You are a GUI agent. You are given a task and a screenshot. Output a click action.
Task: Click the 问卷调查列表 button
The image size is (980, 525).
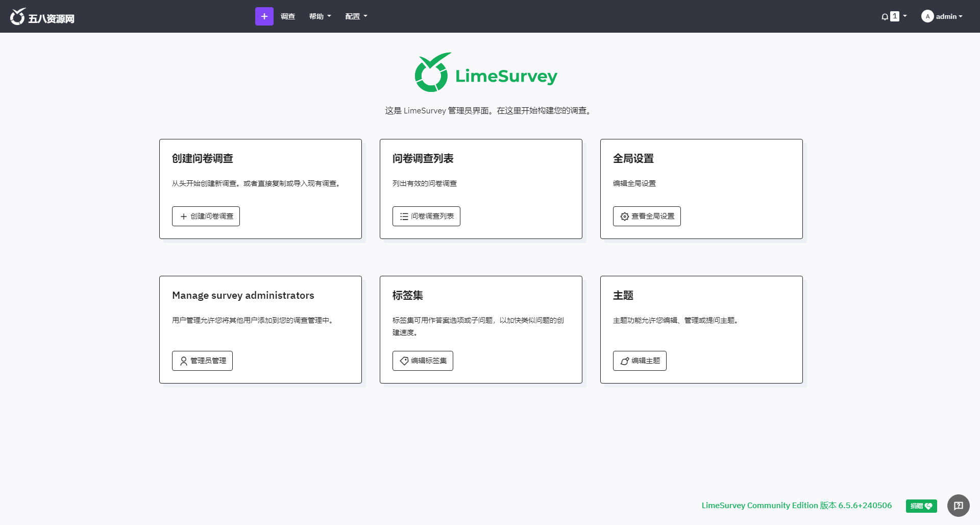pos(426,216)
